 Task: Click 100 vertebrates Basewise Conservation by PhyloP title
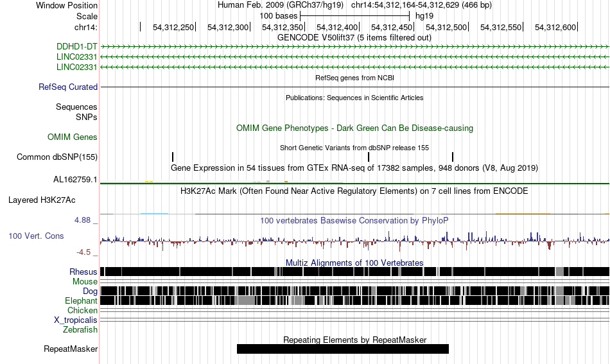(x=354, y=220)
